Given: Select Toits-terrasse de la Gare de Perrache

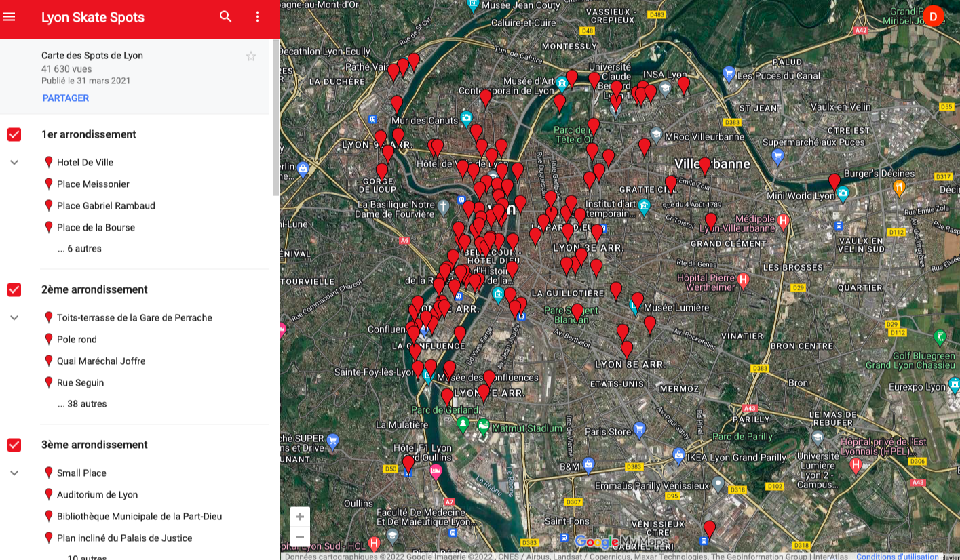Looking at the screenshot, I should 134,318.
